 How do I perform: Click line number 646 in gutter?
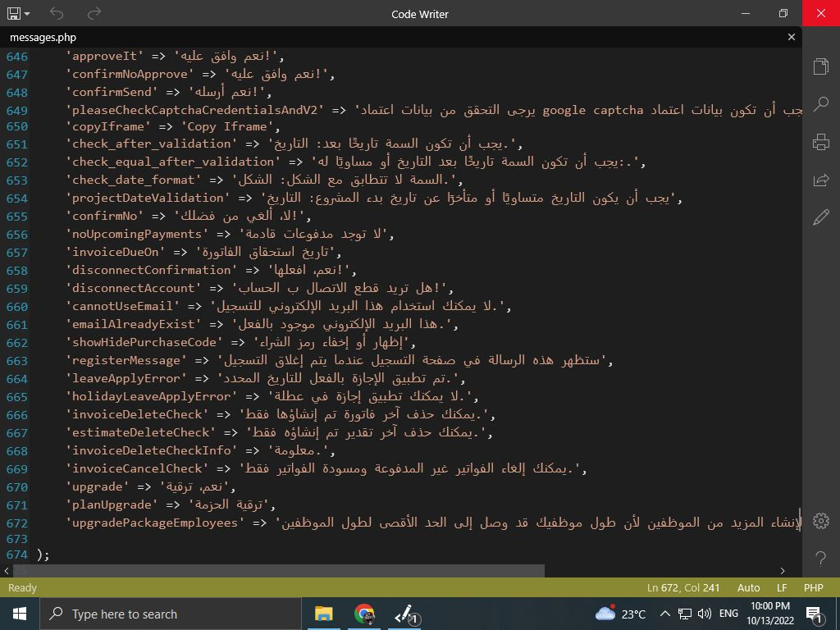pos(17,57)
